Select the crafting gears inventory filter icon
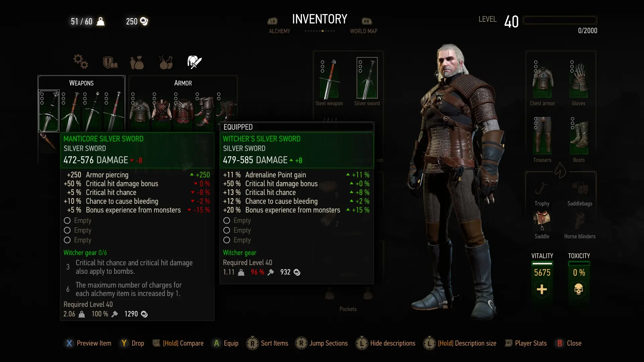Image resolution: width=644 pixels, height=362 pixels. coord(81,62)
